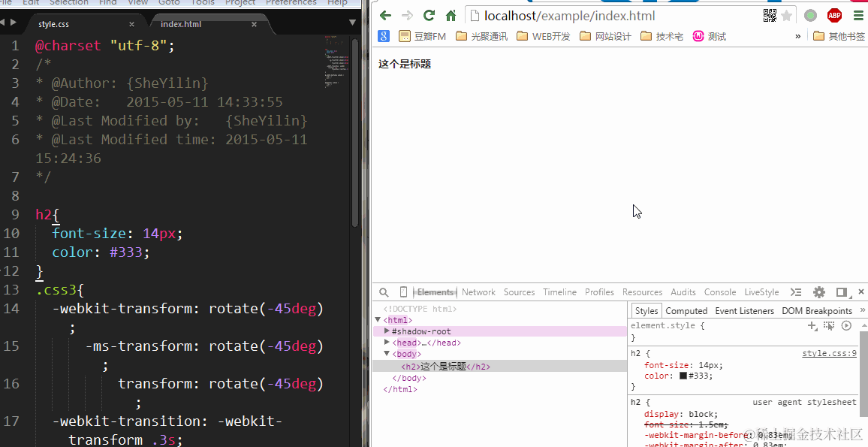Close the index.html tab in Sublime

(x=254, y=24)
